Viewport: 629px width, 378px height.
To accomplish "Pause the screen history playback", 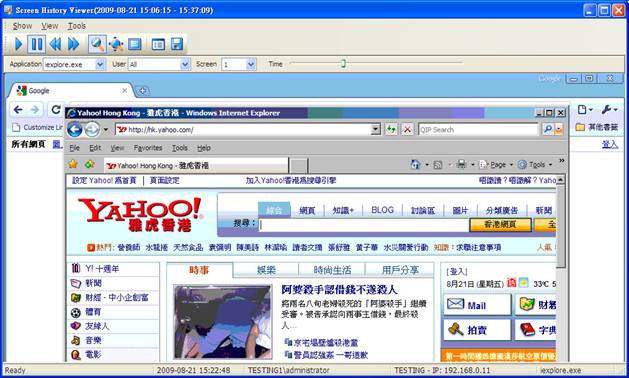I will [x=36, y=44].
